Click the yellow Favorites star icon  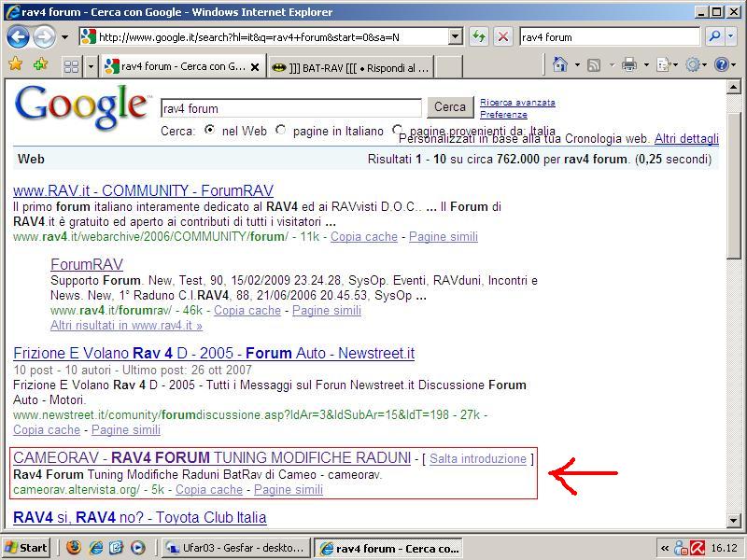click(15, 65)
